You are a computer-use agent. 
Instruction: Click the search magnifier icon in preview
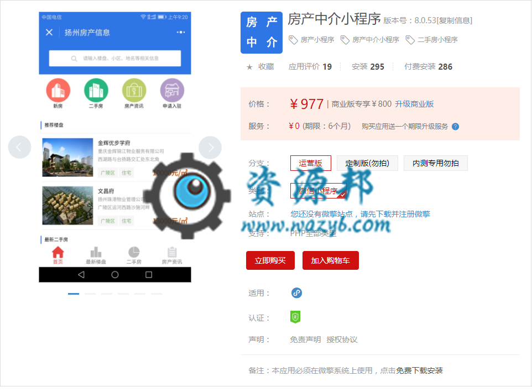(x=74, y=59)
